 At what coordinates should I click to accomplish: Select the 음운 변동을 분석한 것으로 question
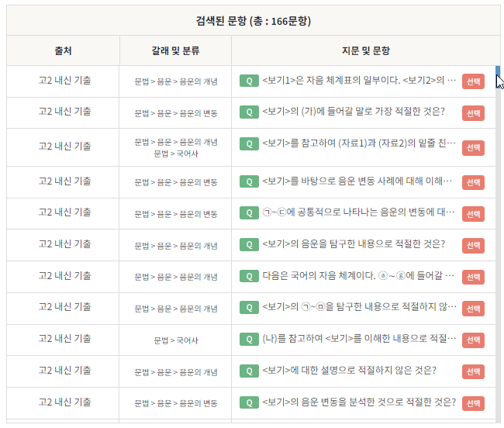(x=473, y=403)
